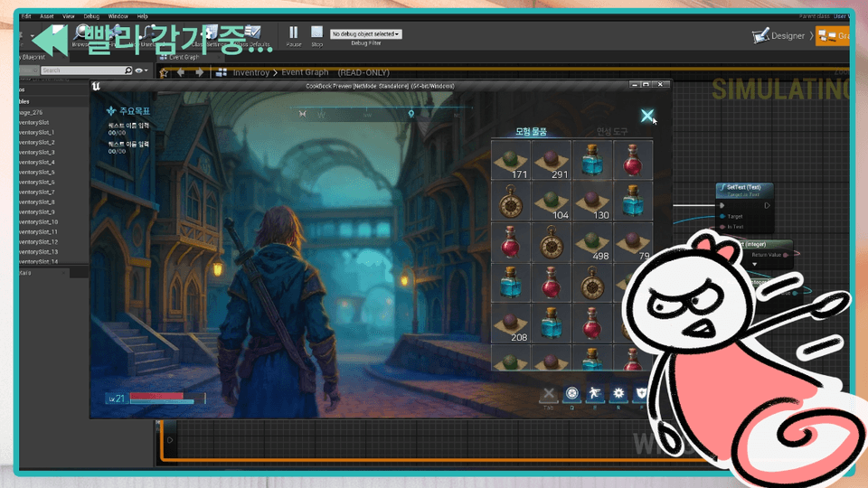Select the InventorySlot_4 variable
The width and height of the screenshot is (868, 488).
pyautogui.click(x=37, y=162)
